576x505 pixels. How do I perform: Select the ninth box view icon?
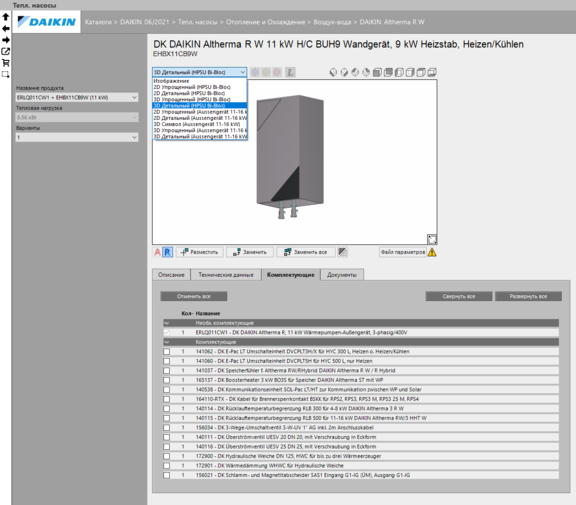(421, 72)
